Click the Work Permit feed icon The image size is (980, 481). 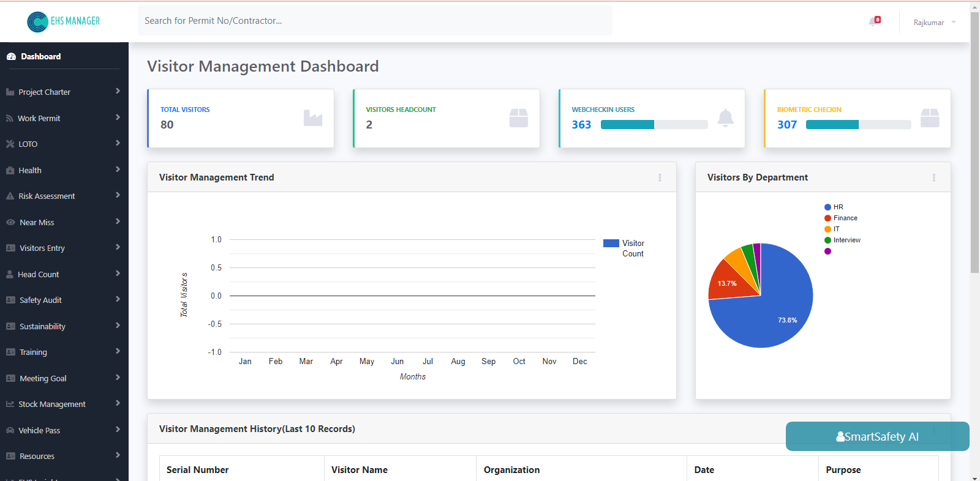coord(10,118)
